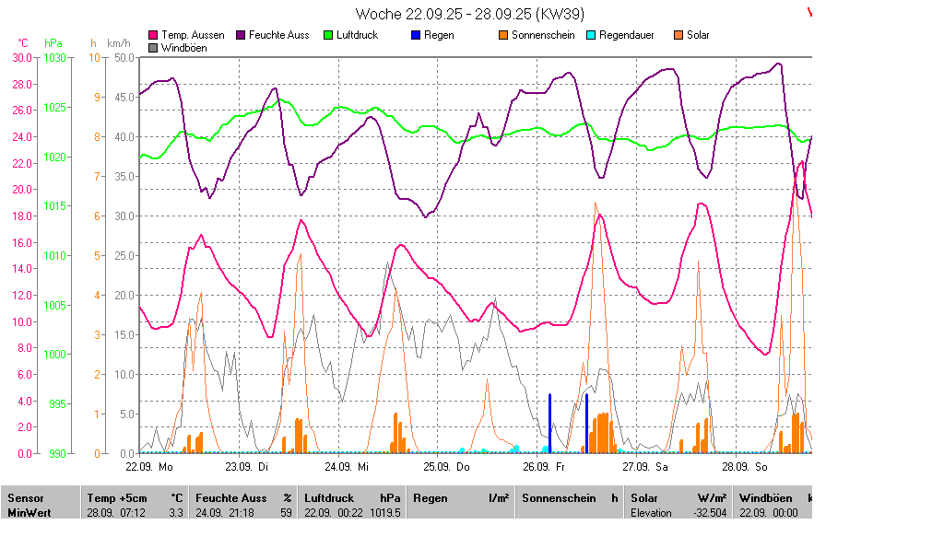Select the 25.09. Do date label
The width and height of the screenshot is (944, 560).
446,467
